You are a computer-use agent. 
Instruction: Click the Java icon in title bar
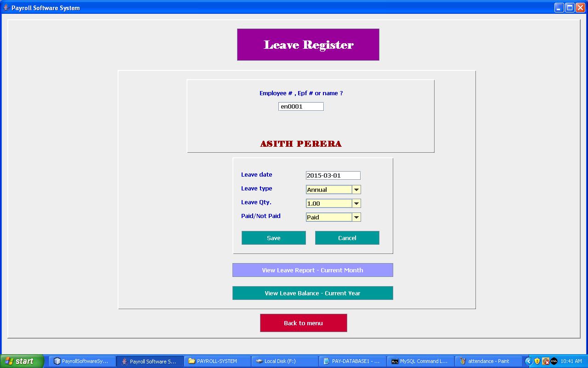point(6,7)
